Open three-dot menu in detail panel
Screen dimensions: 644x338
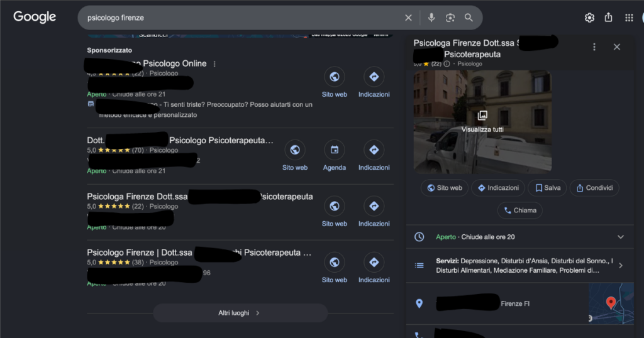coord(594,47)
